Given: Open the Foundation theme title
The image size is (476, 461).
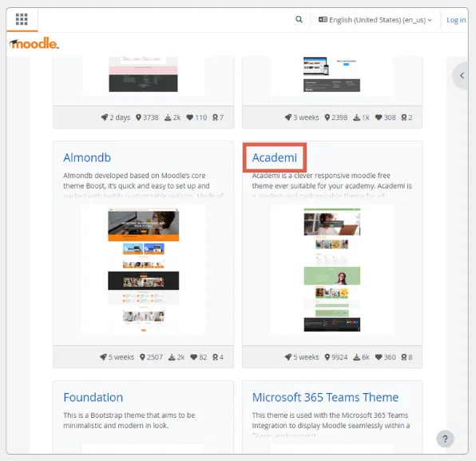Looking at the screenshot, I should [93, 397].
